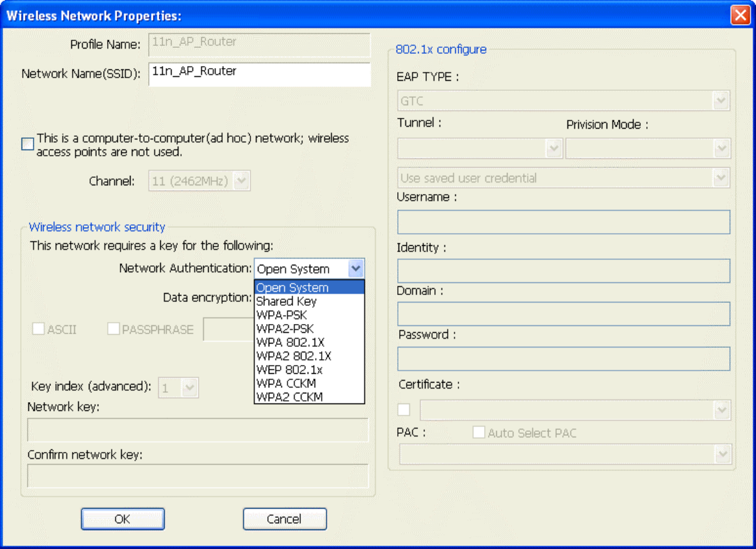
Task: Click the Cancel button
Action: tap(284, 519)
